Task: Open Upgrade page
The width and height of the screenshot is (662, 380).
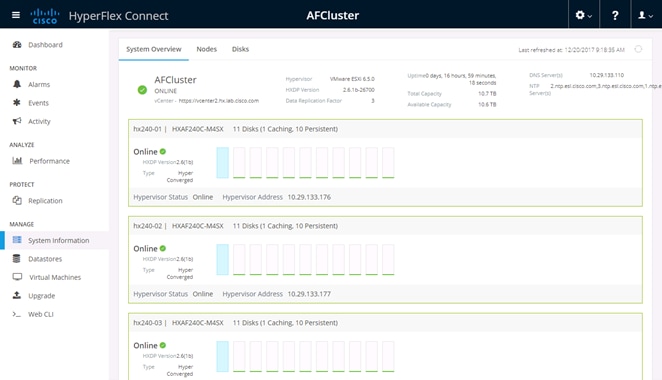Action: pyautogui.click(x=41, y=296)
